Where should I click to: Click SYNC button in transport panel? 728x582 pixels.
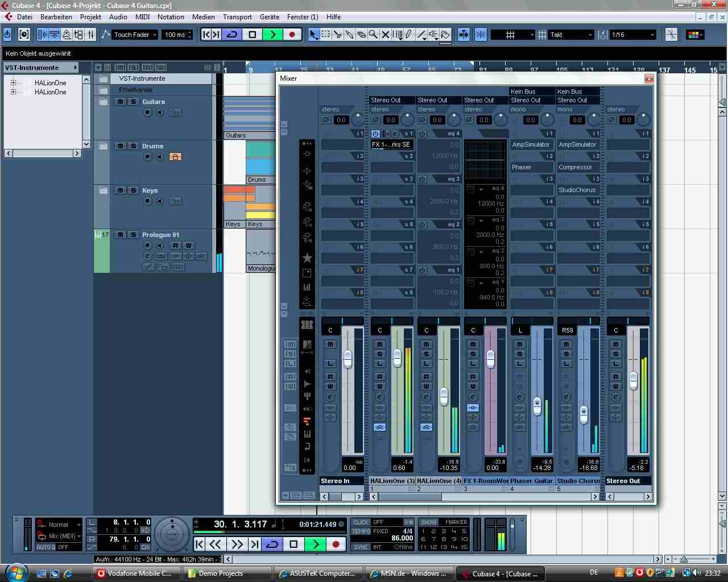[x=361, y=547]
